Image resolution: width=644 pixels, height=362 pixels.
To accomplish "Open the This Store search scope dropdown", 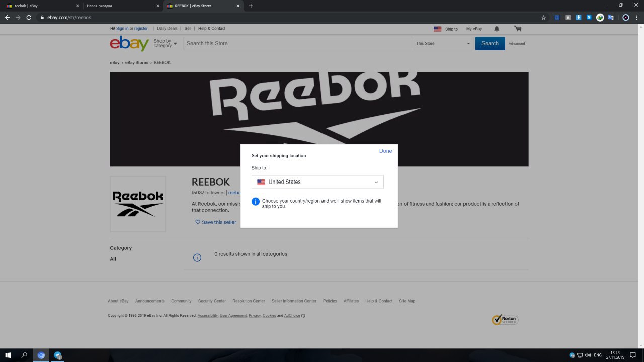I will (443, 44).
